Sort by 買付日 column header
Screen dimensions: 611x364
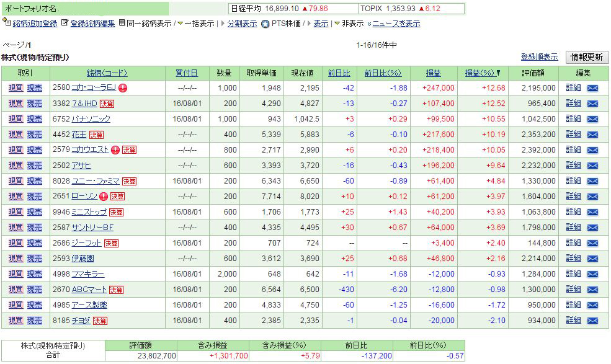[x=187, y=73]
